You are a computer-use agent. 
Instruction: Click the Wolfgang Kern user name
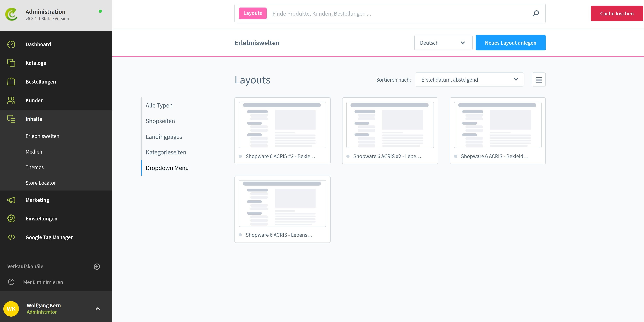[x=44, y=305]
